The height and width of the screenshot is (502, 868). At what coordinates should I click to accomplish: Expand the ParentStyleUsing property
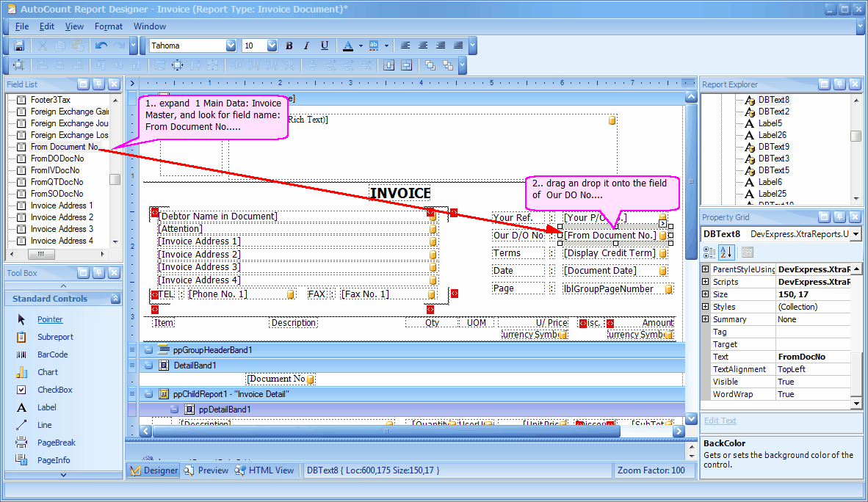[x=705, y=269]
